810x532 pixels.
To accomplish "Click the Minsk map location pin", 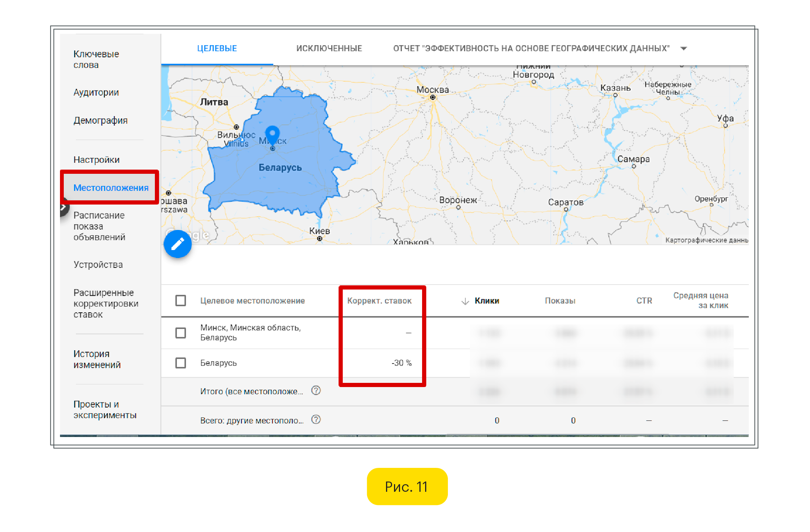I will pos(272,134).
